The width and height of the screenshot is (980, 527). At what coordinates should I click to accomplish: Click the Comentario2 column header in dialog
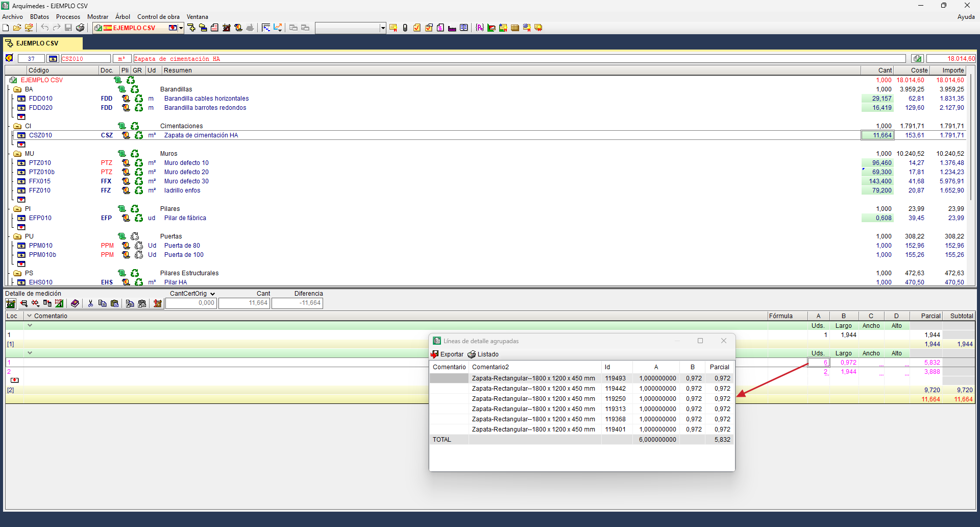click(535, 367)
